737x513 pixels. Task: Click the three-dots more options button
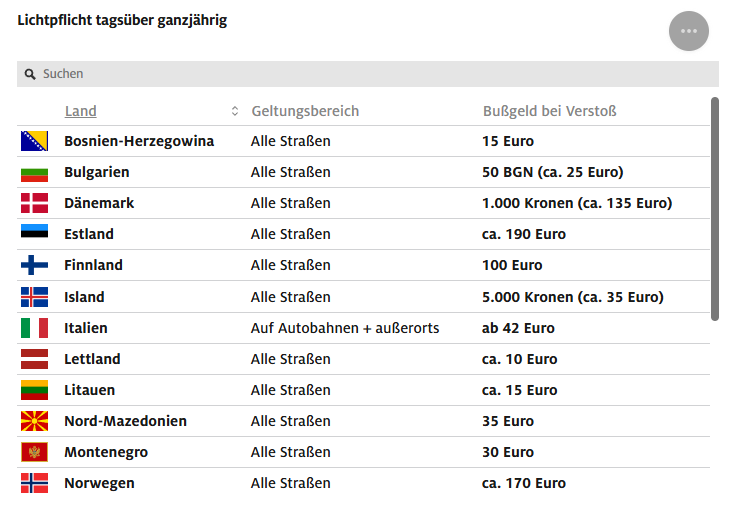[688, 31]
